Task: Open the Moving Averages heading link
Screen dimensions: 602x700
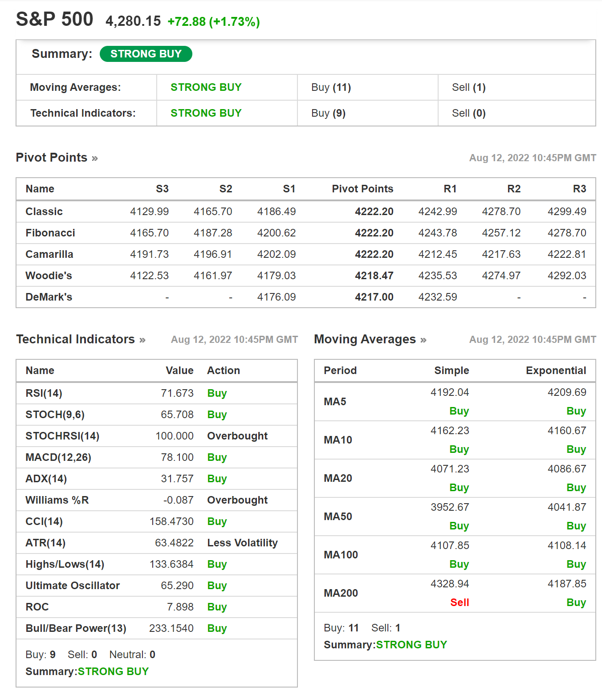Action: point(365,339)
